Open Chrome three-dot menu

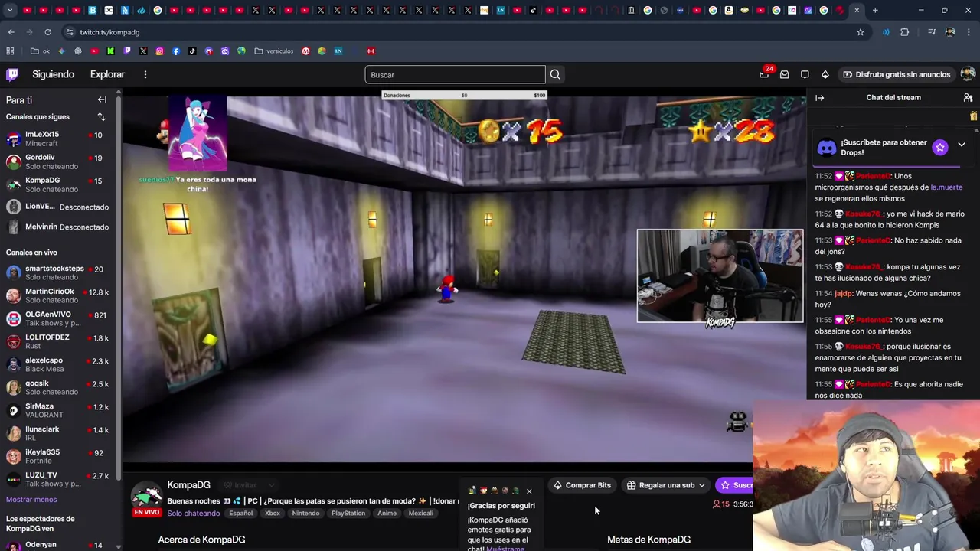tap(969, 32)
